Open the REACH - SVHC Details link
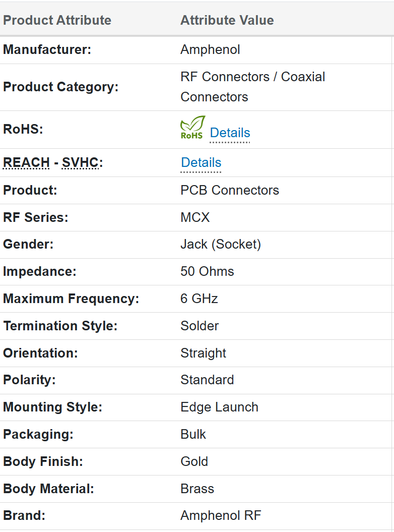The image size is (394, 532). [201, 162]
